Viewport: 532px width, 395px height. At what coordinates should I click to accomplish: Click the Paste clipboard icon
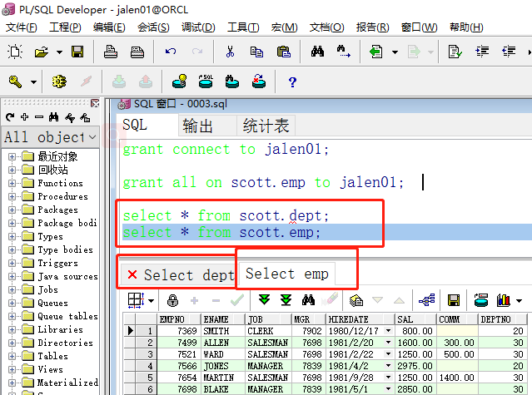click(284, 52)
